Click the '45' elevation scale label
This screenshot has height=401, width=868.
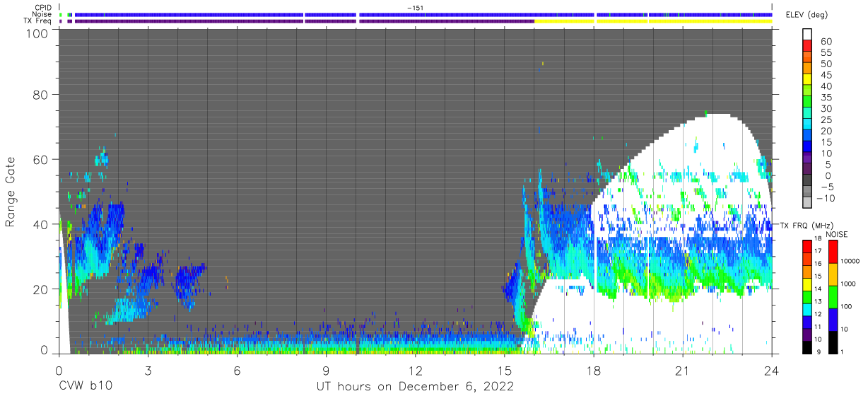[x=826, y=75]
